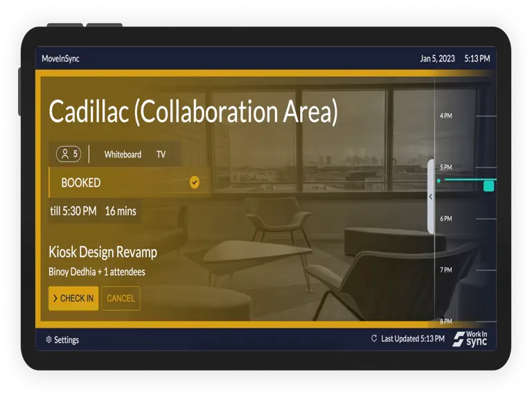Viewport: 532px width, 399px height.
Task: Select the 'TV' amenity label
Action: click(x=161, y=154)
